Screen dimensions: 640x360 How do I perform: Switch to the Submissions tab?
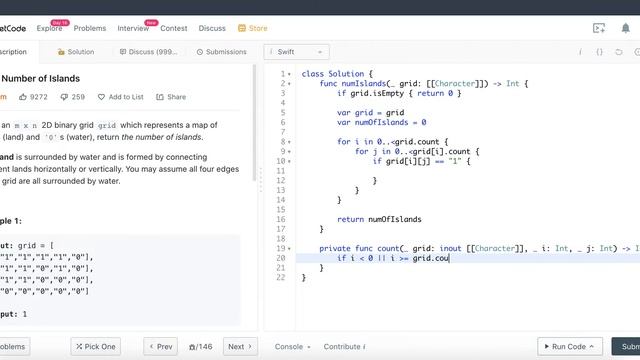(x=222, y=52)
